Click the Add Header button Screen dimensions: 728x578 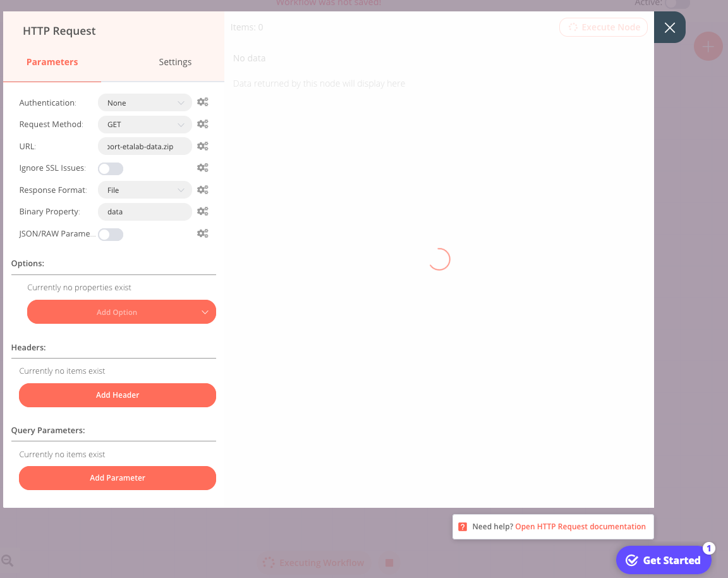117,395
